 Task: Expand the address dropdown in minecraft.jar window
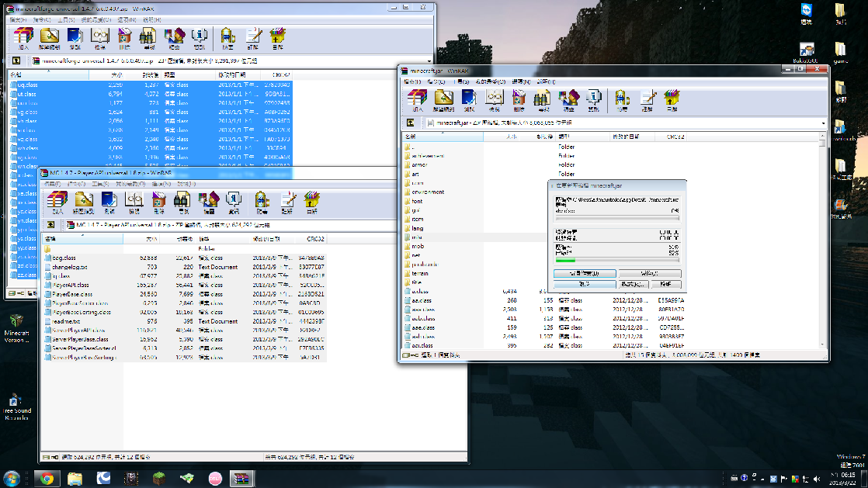pyautogui.click(x=822, y=123)
